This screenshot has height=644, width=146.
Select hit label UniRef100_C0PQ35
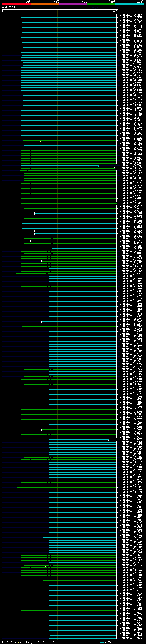(131, 123)
